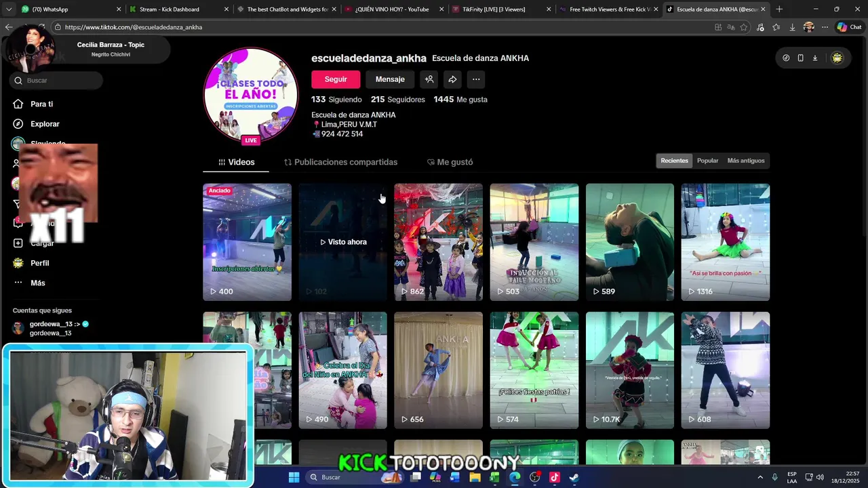The height and width of the screenshot is (488, 868).
Task: Click the volume icon in system tray
Action: pos(820,477)
